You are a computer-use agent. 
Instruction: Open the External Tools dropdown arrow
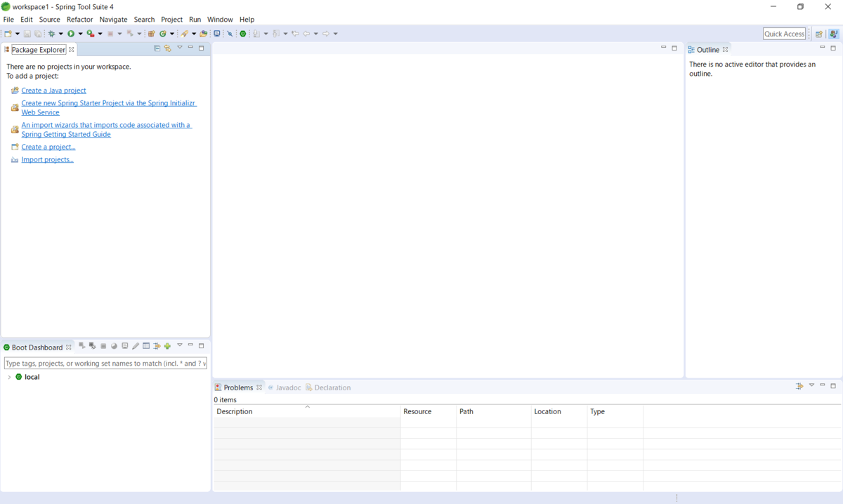pyautogui.click(x=100, y=34)
